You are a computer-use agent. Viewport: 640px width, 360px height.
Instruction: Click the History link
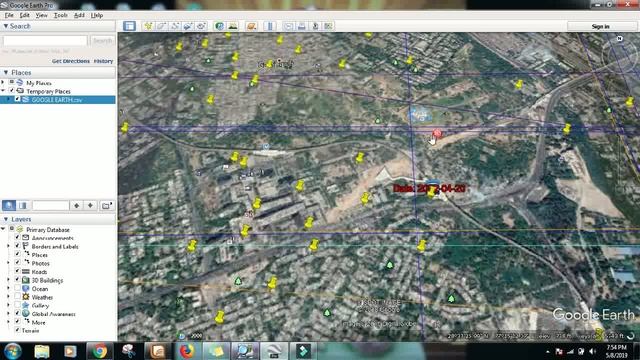click(103, 61)
